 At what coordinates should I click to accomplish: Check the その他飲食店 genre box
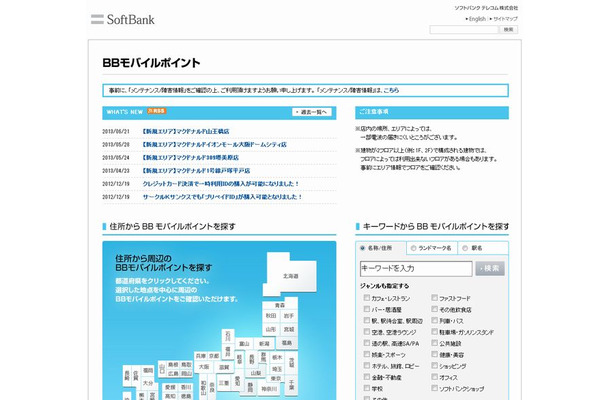pos(434,309)
